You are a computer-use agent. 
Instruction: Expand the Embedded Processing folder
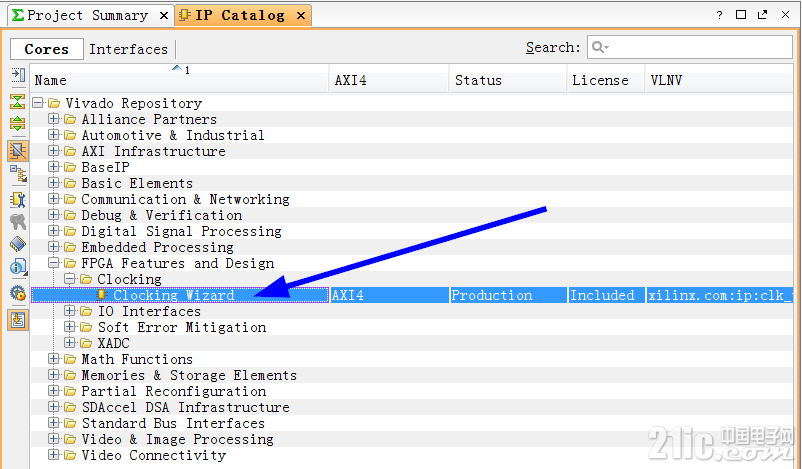(x=53, y=247)
